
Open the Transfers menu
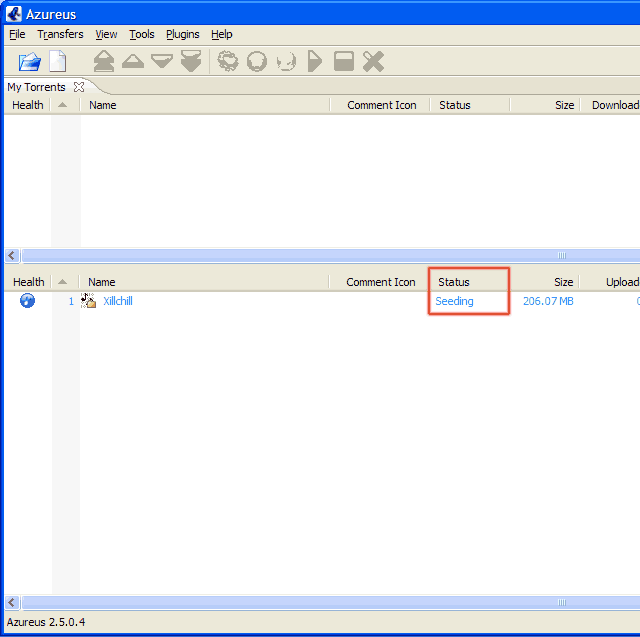click(x=60, y=34)
